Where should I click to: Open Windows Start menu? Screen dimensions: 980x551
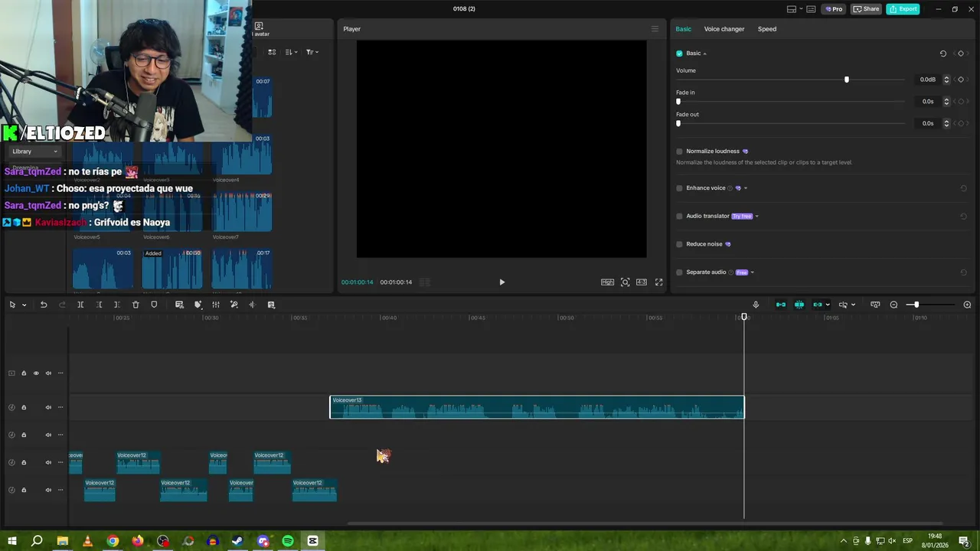tap(12, 541)
